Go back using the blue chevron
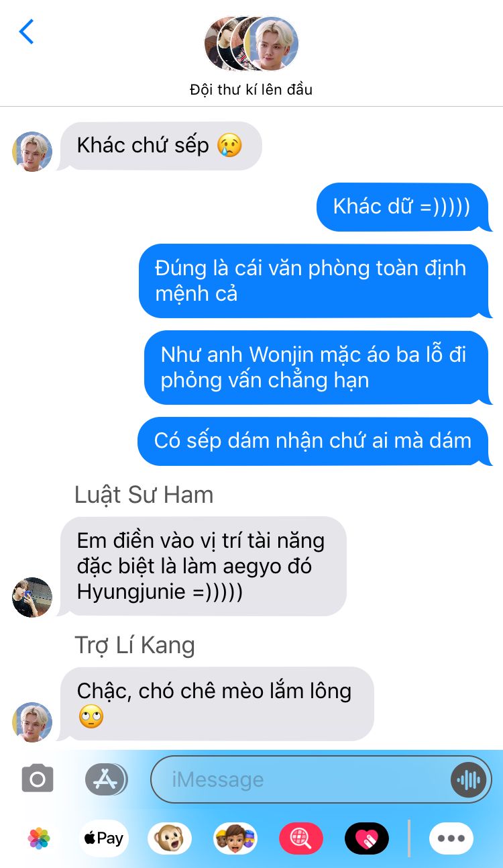This screenshot has width=503, height=868. pyautogui.click(x=26, y=32)
